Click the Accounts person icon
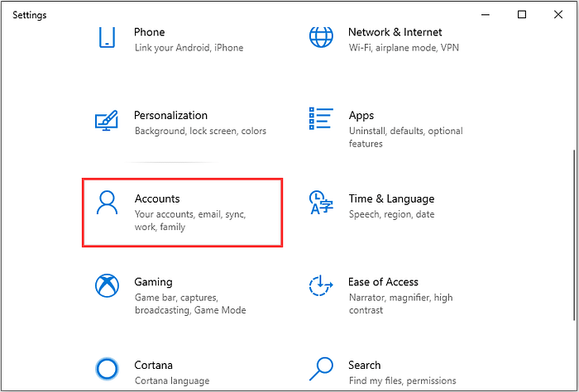The image size is (579, 392). click(107, 203)
